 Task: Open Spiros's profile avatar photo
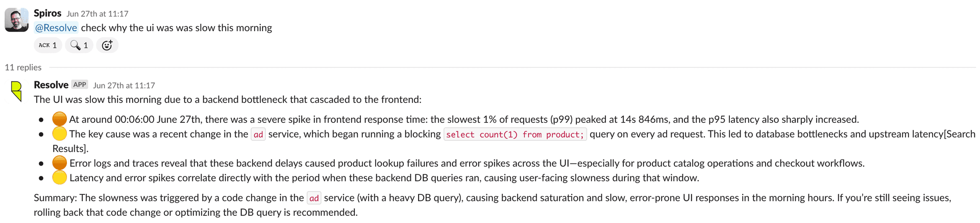[16, 20]
